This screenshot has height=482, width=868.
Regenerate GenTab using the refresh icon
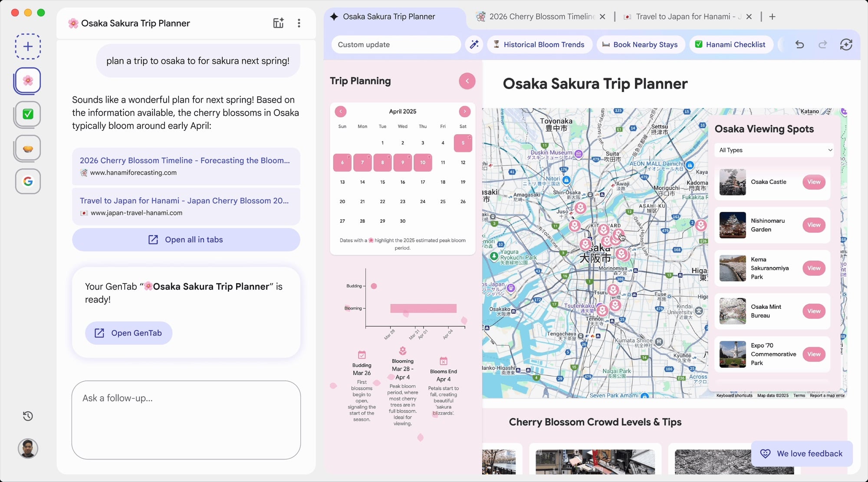point(846,44)
